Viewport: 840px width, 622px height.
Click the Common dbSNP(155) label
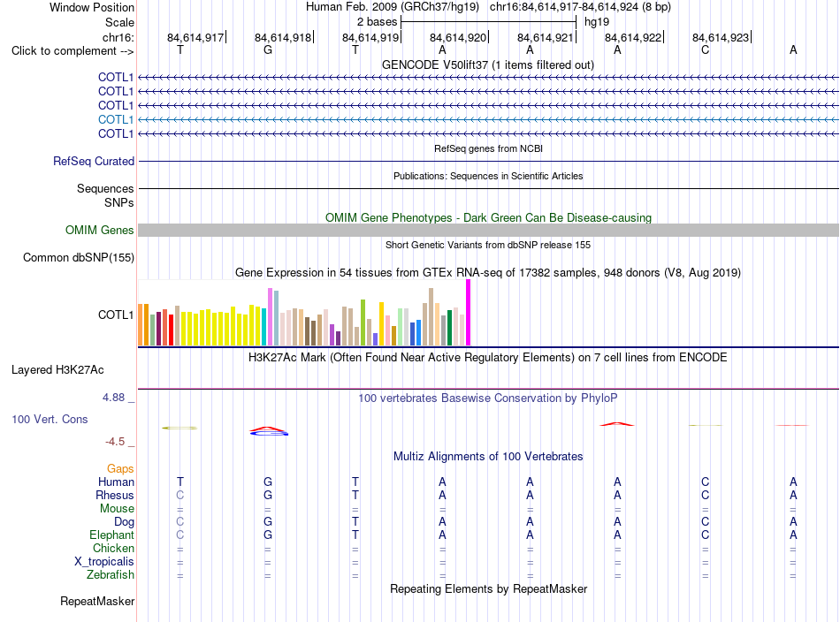click(x=79, y=257)
